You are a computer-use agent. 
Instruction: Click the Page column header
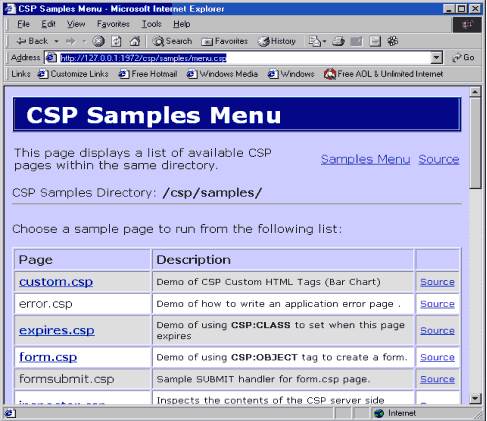point(82,260)
